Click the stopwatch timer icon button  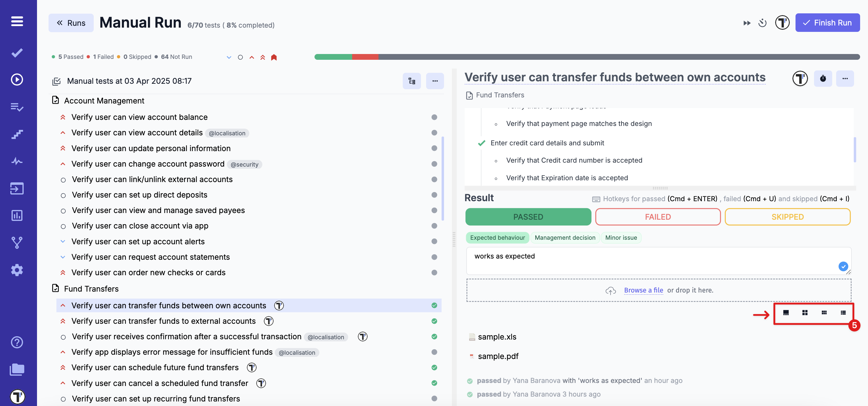[x=823, y=79]
